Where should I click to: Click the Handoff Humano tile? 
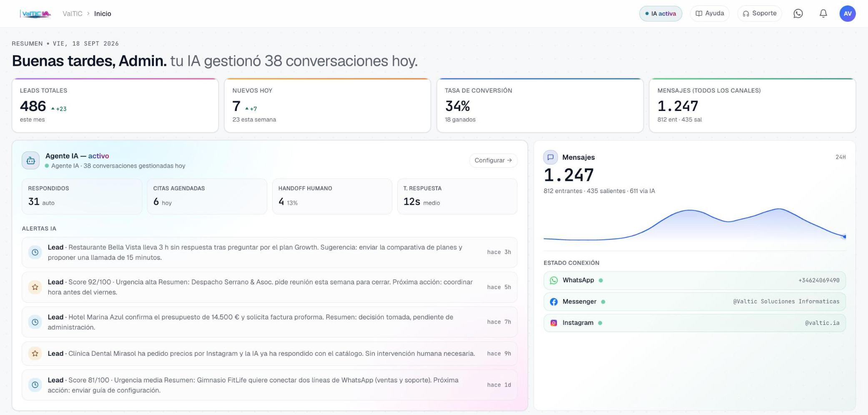click(x=332, y=196)
